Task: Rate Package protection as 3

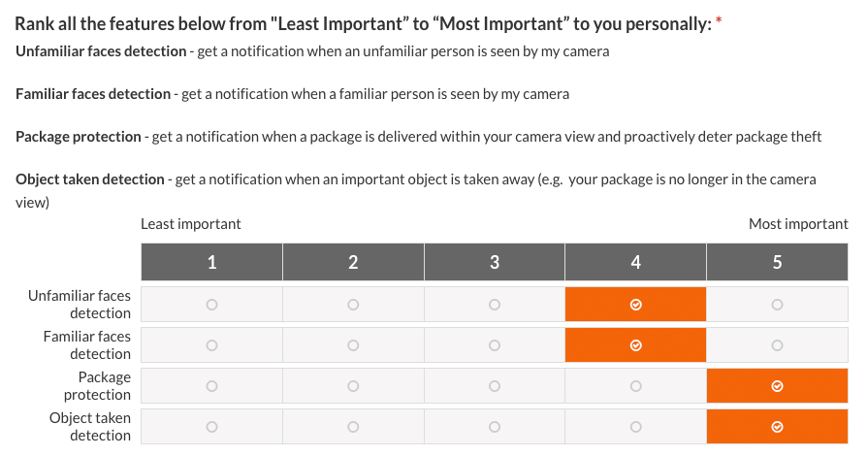Action: click(495, 385)
